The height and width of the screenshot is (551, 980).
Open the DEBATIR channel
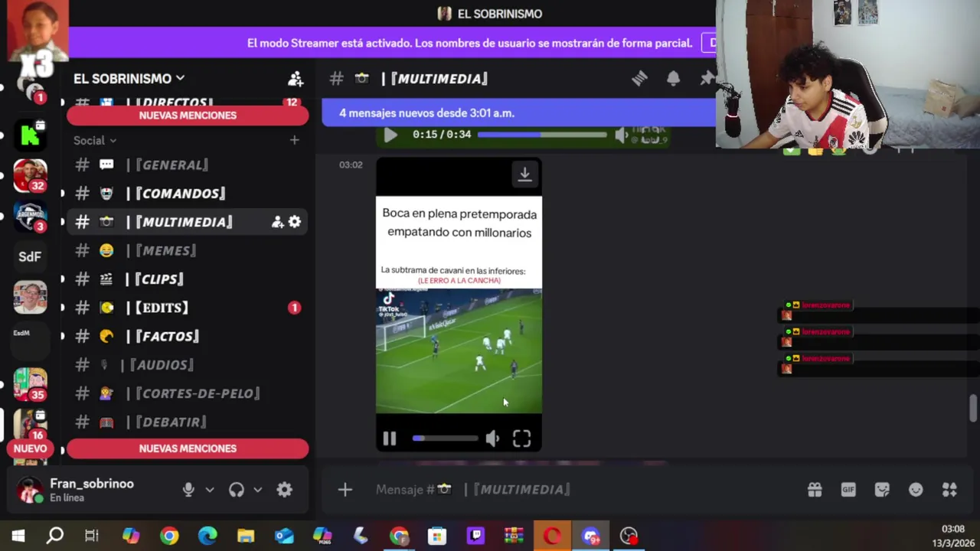click(x=188, y=422)
